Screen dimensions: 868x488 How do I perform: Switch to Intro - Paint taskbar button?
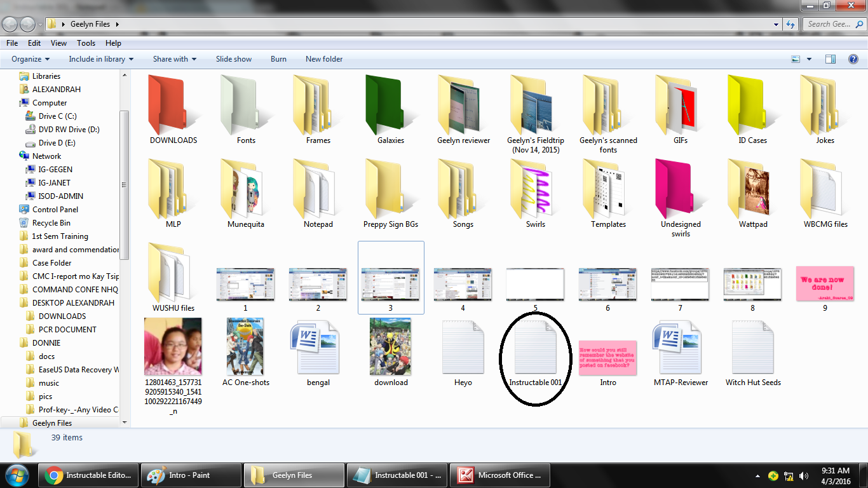(191, 475)
